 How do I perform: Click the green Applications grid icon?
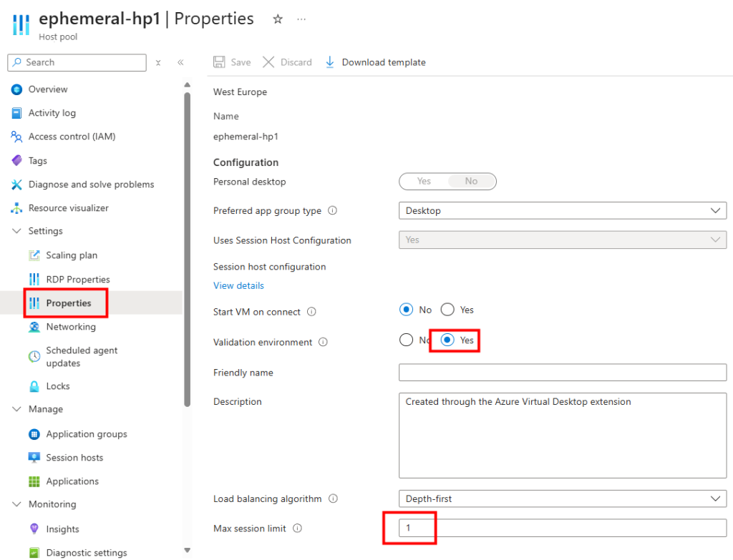pos(34,481)
